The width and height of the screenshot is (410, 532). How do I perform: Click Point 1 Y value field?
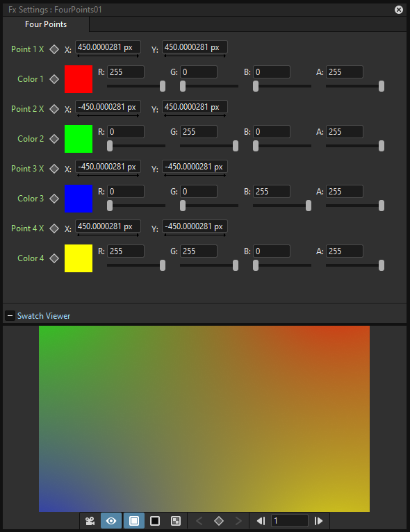pyautogui.click(x=195, y=47)
